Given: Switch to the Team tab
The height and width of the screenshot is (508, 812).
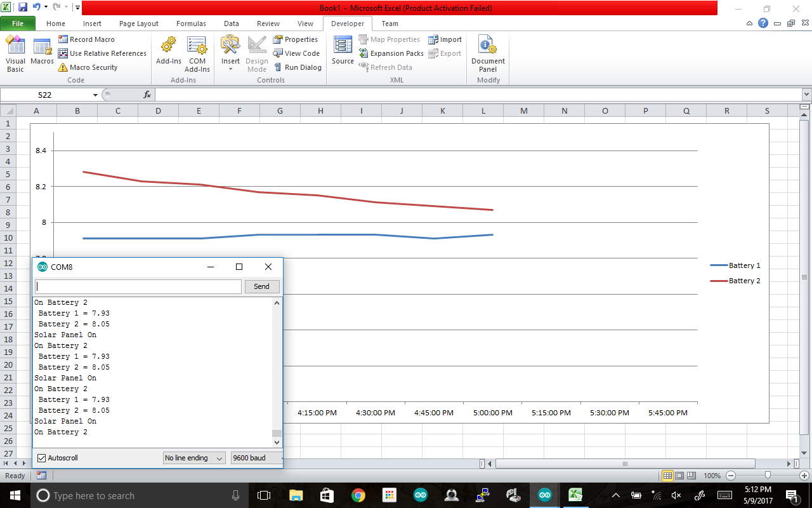Looking at the screenshot, I should click(390, 23).
